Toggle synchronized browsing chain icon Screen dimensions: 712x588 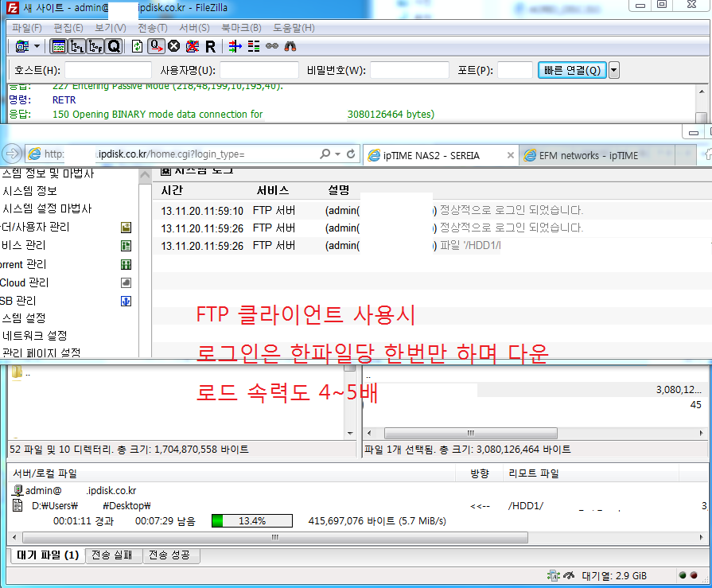(x=272, y=46)
